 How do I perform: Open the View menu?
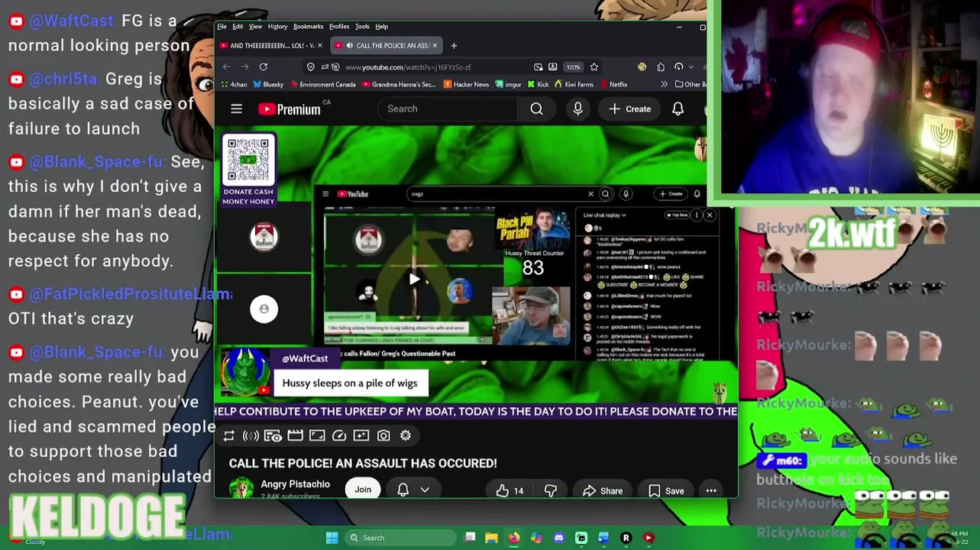[x=255, y=27]
